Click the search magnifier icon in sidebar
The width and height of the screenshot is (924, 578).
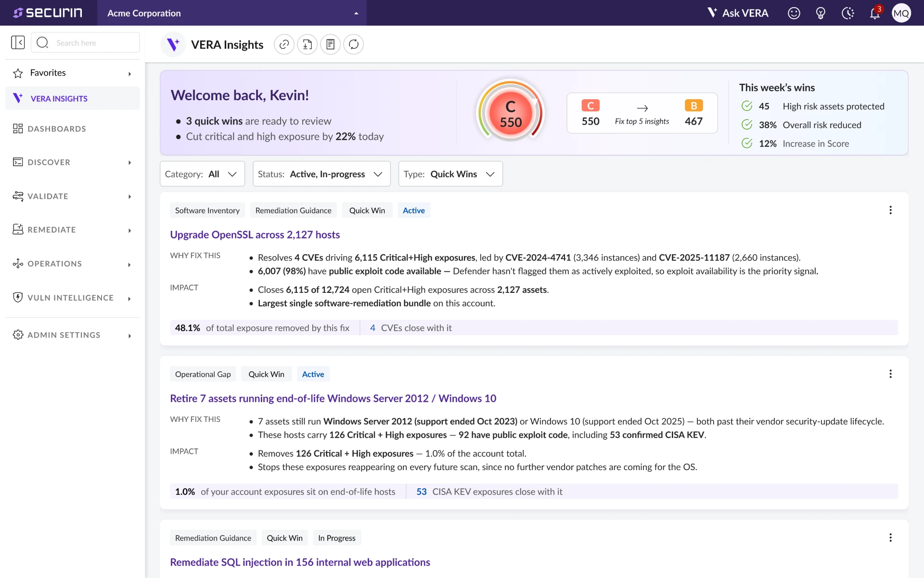click(x=42, y=42)
